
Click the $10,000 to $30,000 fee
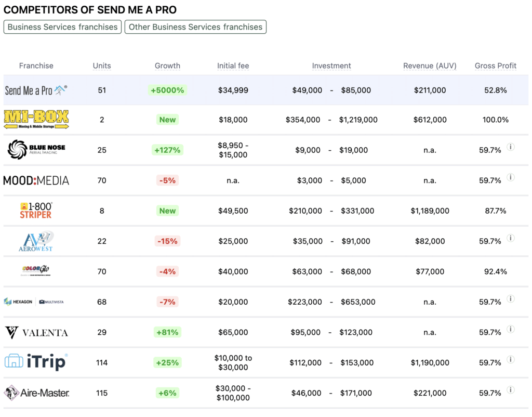(233, 363)
